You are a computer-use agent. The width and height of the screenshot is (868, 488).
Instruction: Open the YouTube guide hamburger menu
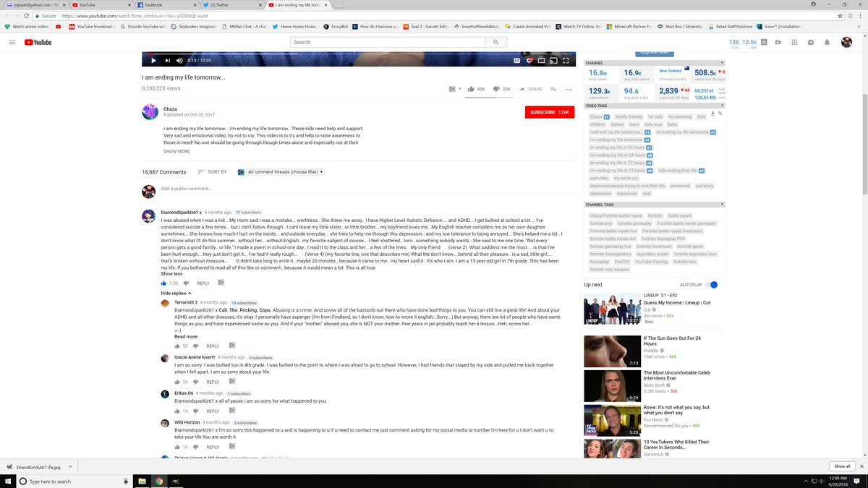tap(12, 42)
